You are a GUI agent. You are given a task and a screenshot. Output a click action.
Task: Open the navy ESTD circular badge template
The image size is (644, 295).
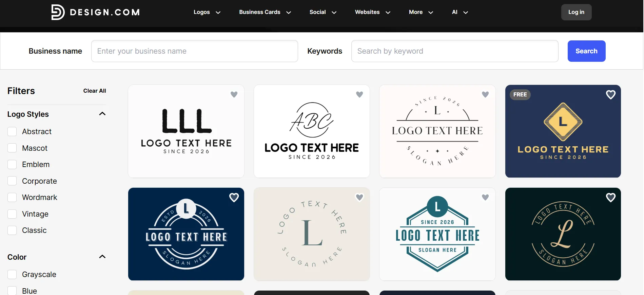point(186,234)
